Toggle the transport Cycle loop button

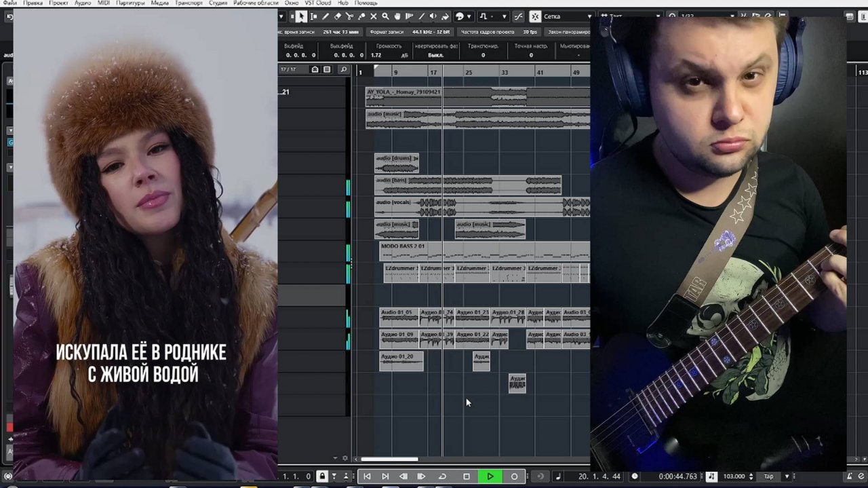(x=442, y=476)
